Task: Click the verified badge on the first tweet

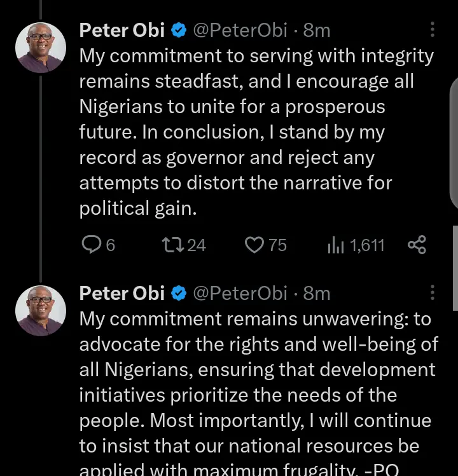Action: 179,30
